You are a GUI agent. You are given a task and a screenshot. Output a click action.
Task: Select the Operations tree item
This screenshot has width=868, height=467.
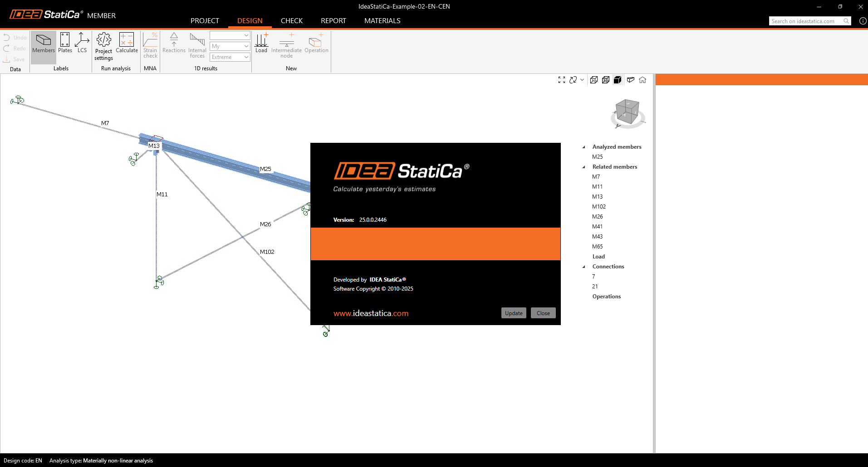pyautogui.click(x=606, y=297)
